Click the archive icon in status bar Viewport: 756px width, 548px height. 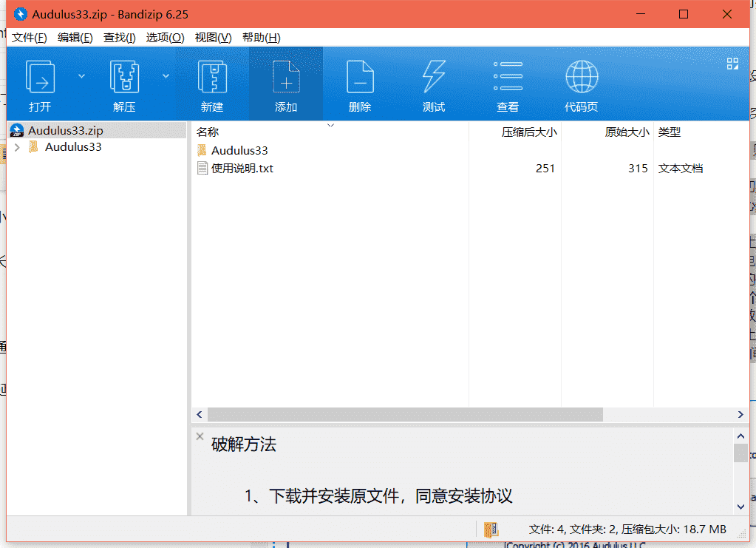491,530
